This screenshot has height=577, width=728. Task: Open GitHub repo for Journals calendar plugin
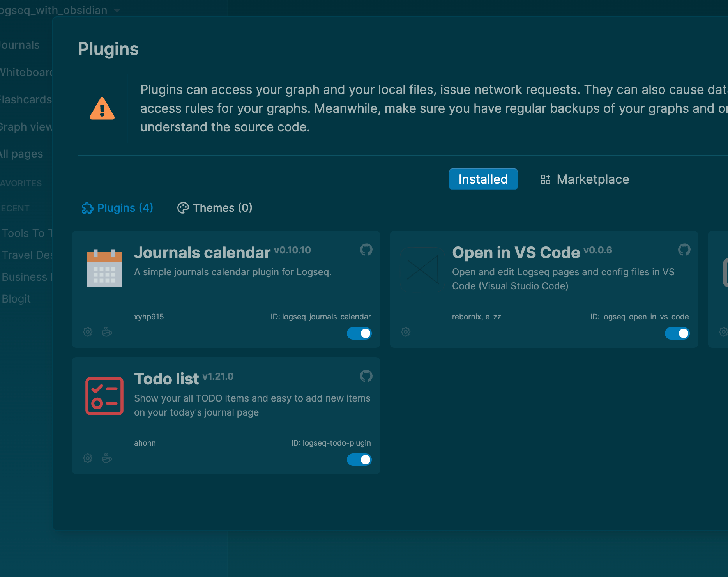pyautogui.click(x=366, y=250)
